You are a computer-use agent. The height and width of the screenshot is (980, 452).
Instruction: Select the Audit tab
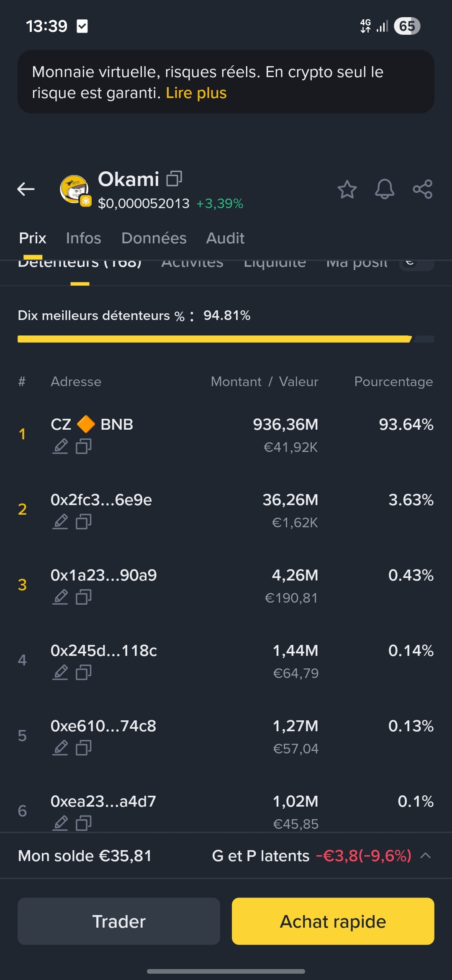[x=225, y=238]
